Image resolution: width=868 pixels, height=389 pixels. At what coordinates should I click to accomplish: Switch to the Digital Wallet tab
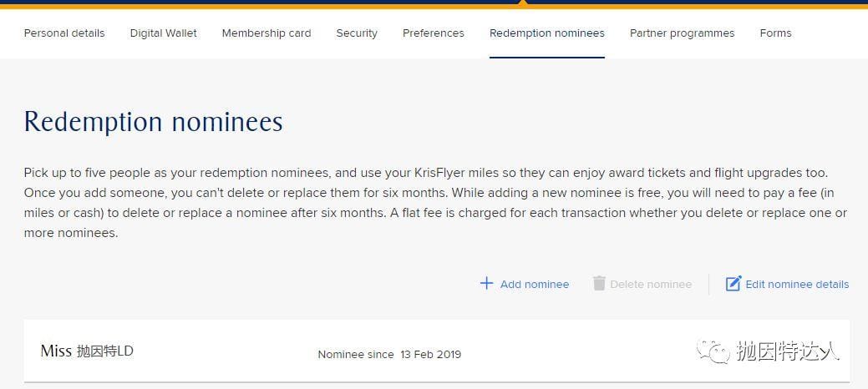coord(163,33)
